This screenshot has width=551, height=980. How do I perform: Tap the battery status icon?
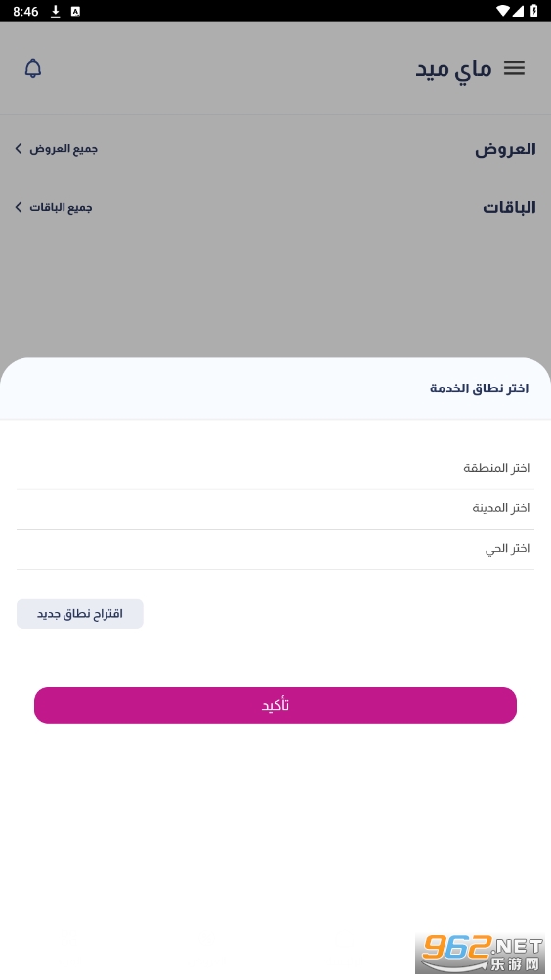click(534, 11)
